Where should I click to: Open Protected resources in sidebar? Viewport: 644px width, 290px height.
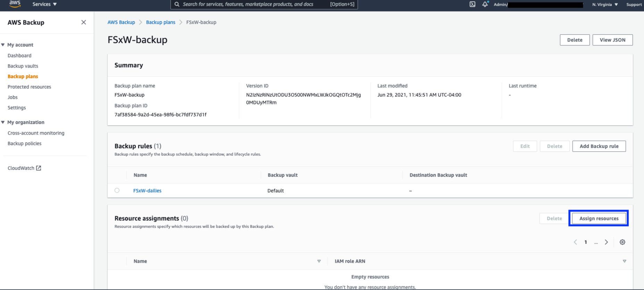click(x=29, y=87)
